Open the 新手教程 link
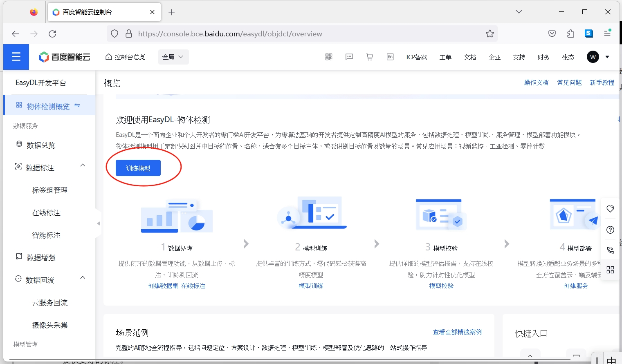The image size is (622, 364). 602,83
